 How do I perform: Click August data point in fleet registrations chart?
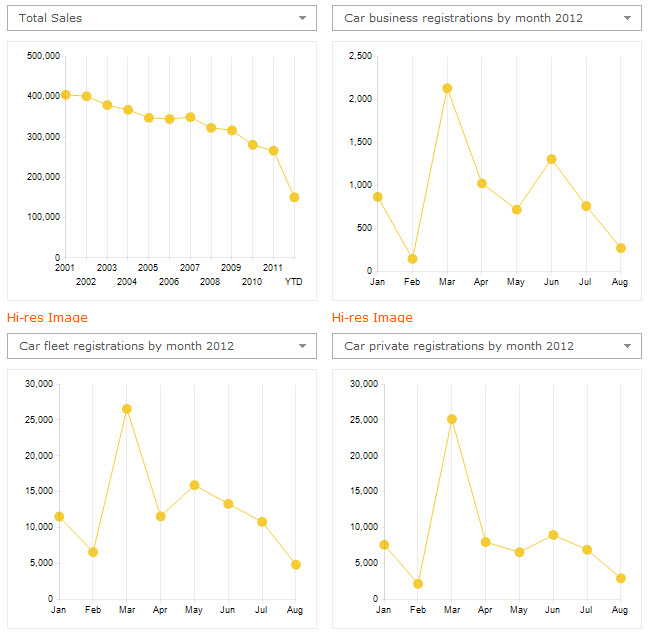click(x=296, y=565)
